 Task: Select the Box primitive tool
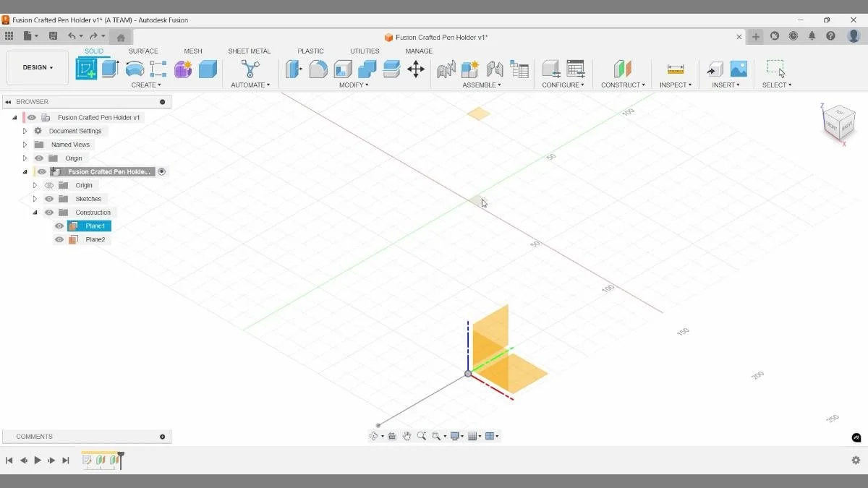(208, 69)
